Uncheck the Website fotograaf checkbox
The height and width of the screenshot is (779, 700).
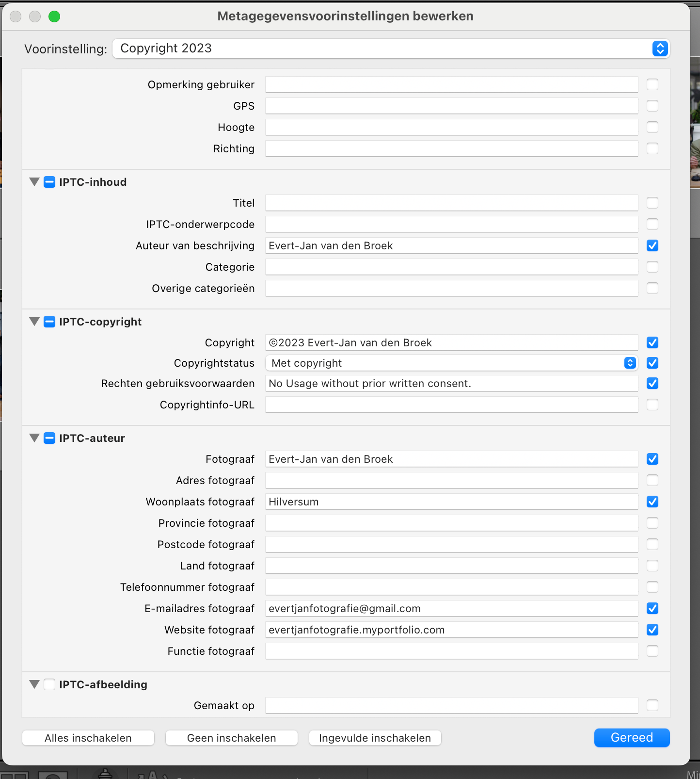(652, 630)
